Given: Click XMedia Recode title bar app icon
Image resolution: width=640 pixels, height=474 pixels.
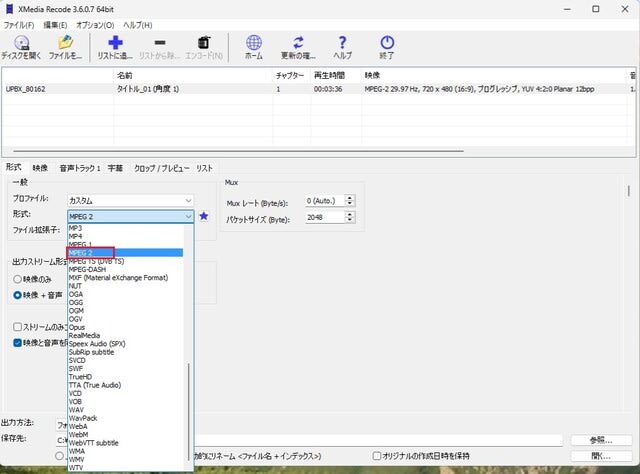Looking at the screenshot, I should coord(9,9).
